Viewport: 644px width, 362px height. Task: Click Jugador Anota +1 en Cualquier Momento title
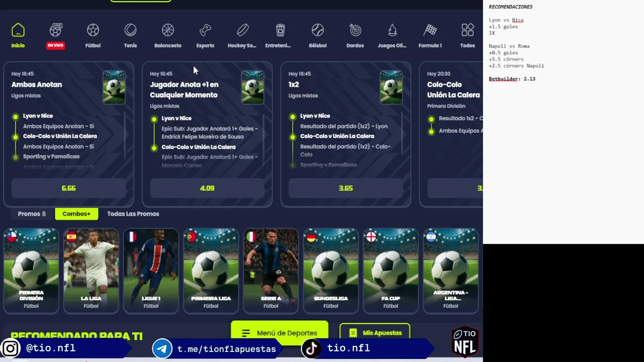pos(184,89)
